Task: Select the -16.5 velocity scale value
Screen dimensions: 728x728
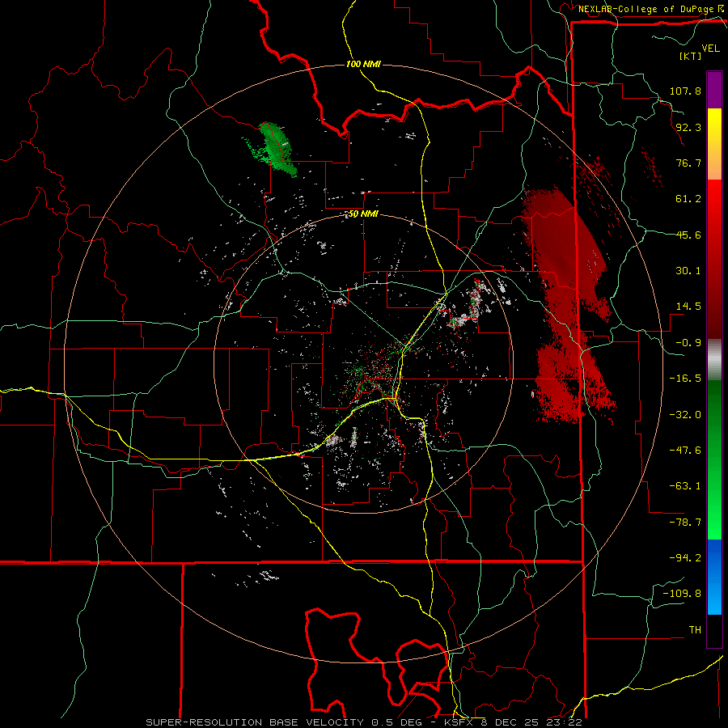Action: click(x=685, y=379)
